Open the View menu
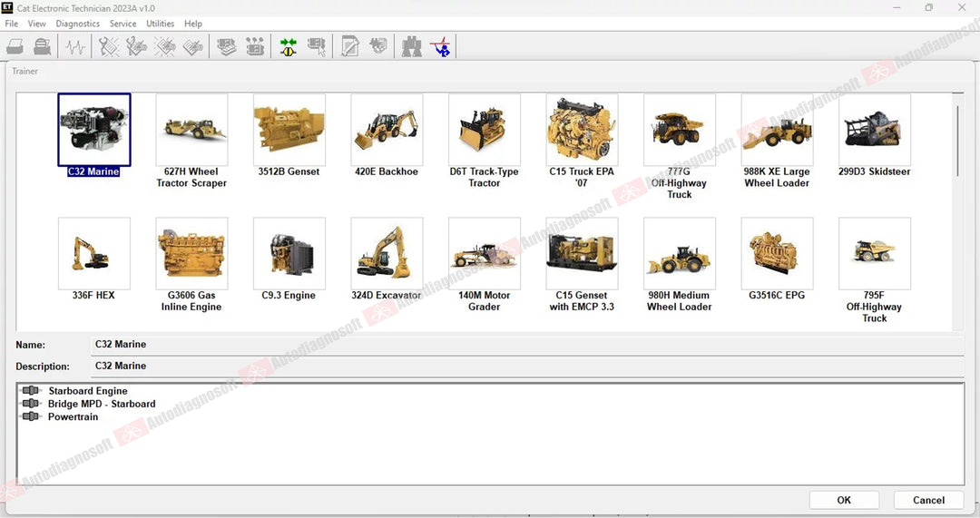Viewport: 980px width, 518px height. 37,24
